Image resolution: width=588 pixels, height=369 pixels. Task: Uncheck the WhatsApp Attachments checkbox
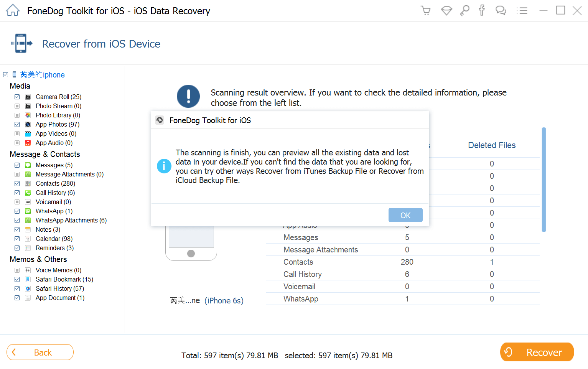pos(17,221)
